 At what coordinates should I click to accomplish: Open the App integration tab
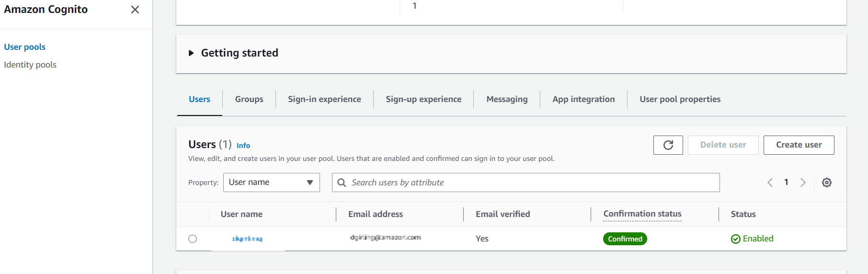tap(583, 99)
